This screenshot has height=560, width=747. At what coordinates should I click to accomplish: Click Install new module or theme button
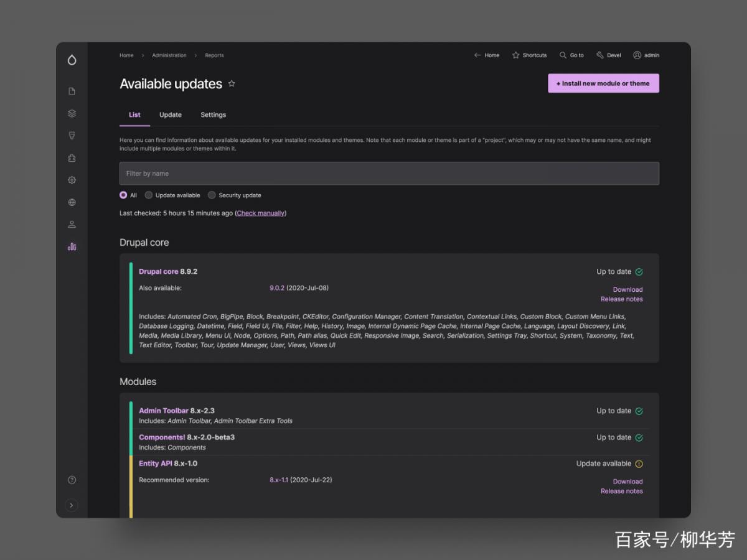pyautogui.click(x=603, y=83)
